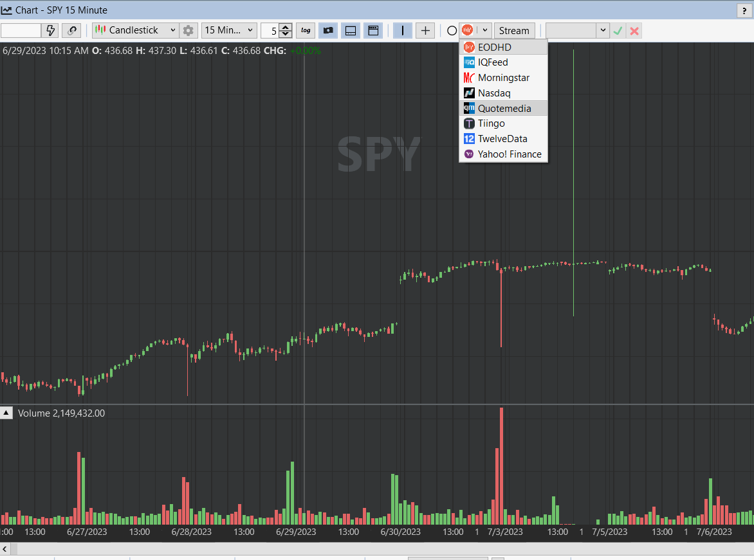Viewport: 754px width, 560px height.
Task: Collapse the data provider dropdown arrow
Action: coord(484,30)
